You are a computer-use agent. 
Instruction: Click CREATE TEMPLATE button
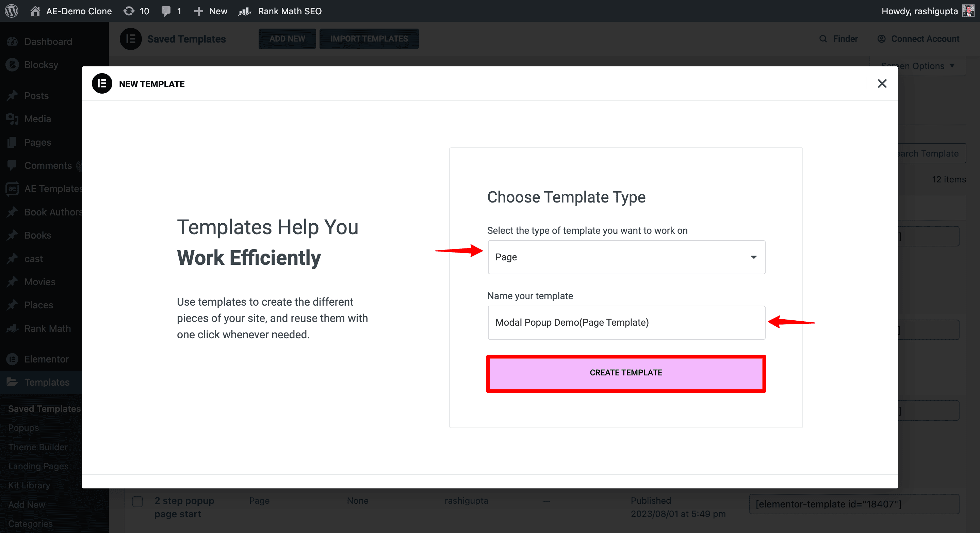click(x=626, y=372)
